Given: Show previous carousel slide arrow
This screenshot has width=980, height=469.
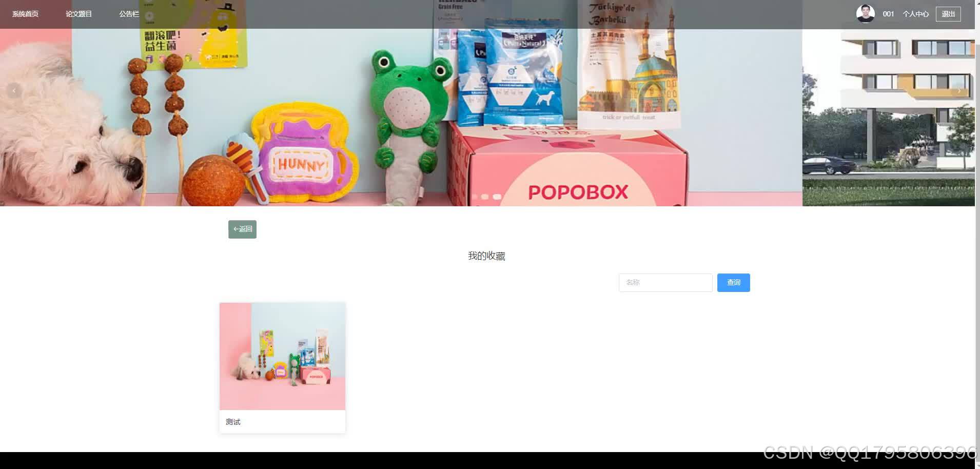Looking at the screenshot, I should pyautogui.click(x=14, y=91).
